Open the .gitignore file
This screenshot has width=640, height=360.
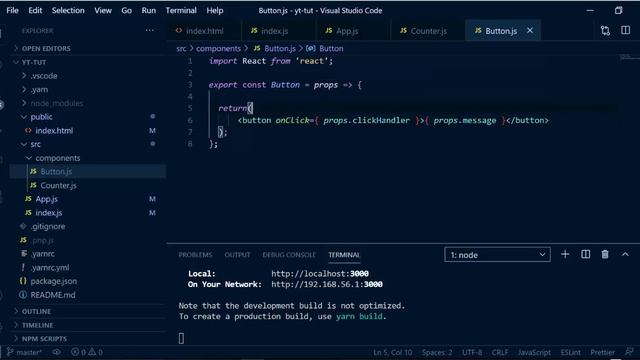click(x=88, y=226)
